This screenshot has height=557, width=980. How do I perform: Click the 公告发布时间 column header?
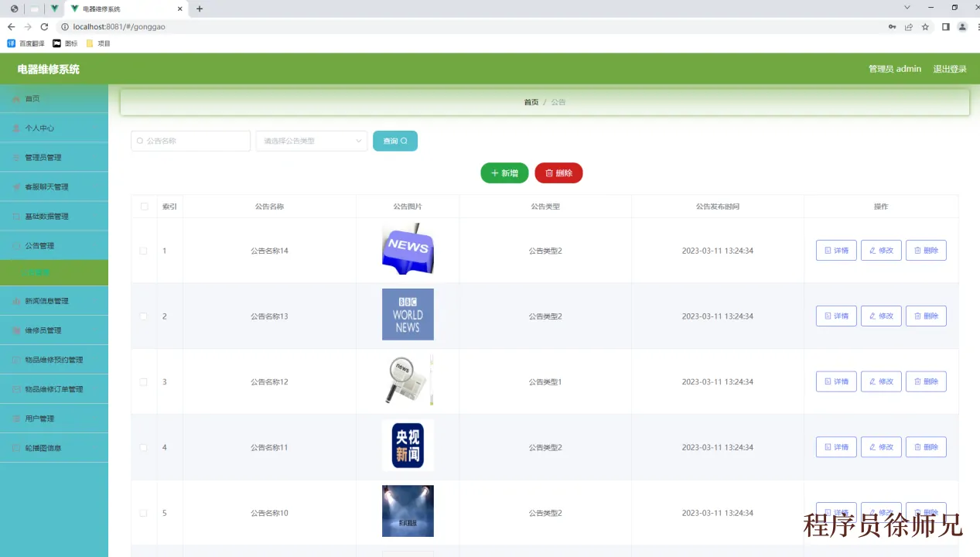(717, 207)
